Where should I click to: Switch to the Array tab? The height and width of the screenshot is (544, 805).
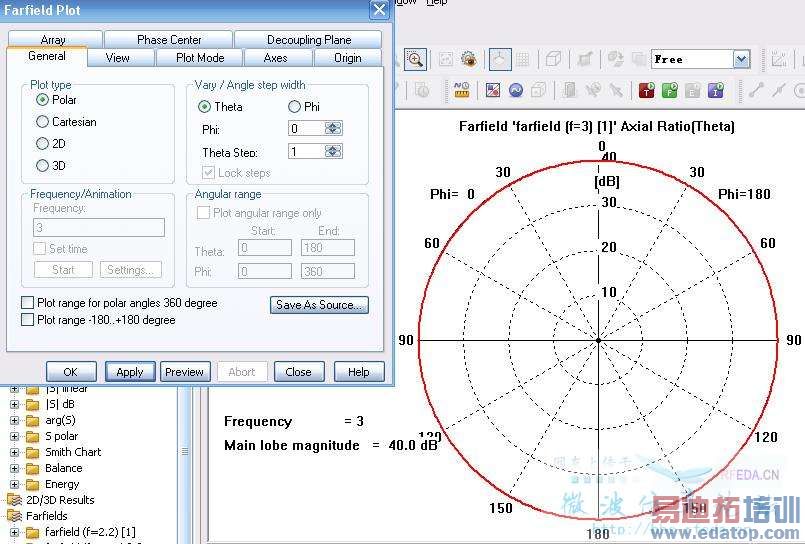point(53,40)
